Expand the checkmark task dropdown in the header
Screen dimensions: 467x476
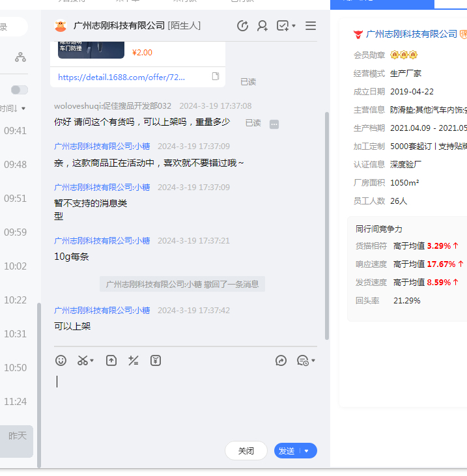coord(286,26)
